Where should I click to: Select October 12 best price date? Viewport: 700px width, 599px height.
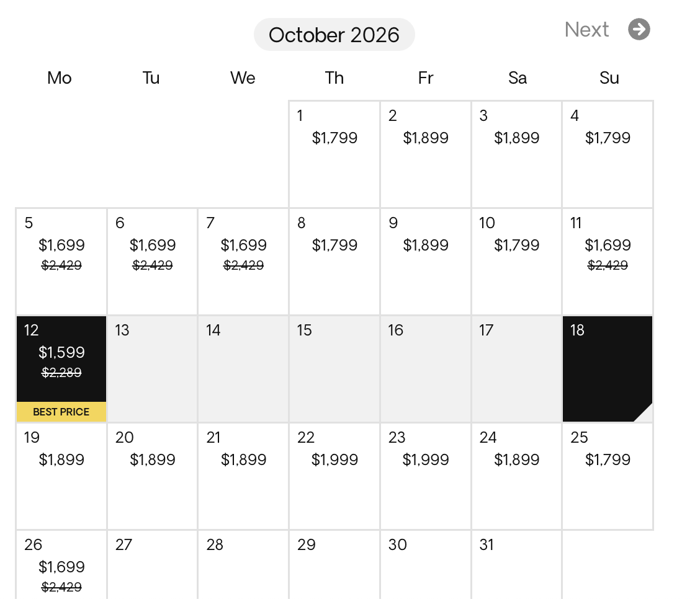coord(61,360)
